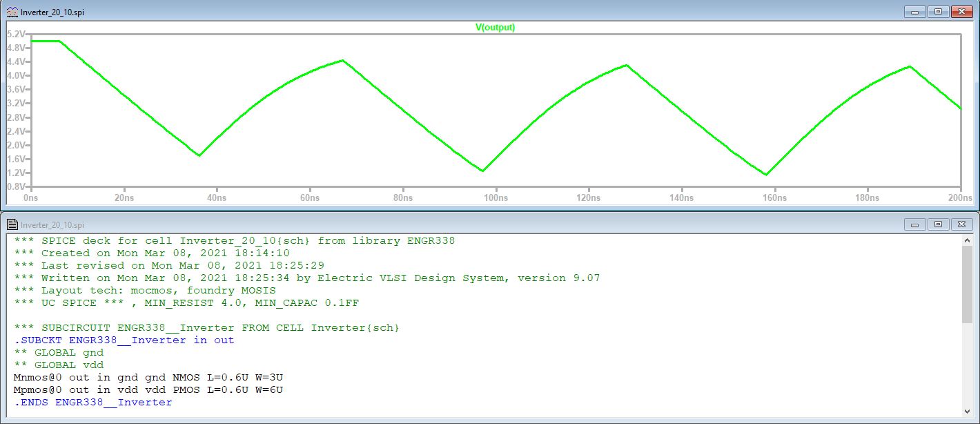980x424 pixels.
Task: Click the waveform window's title bar icon
Action: pos(12,12)
